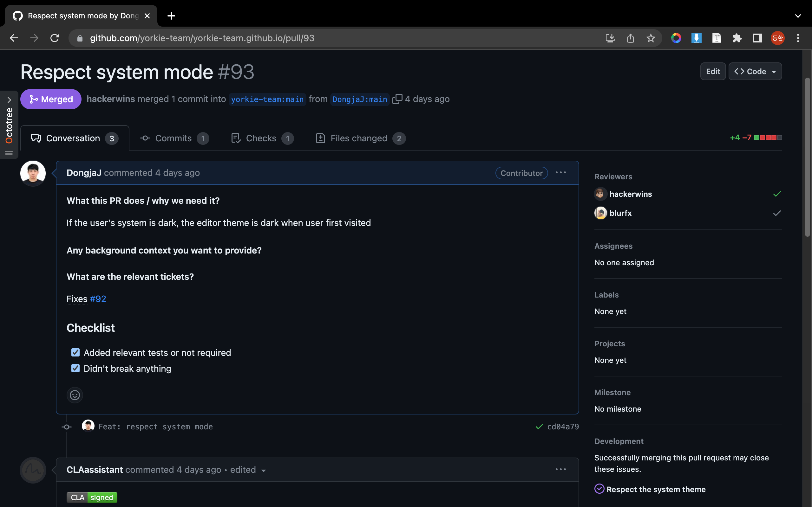Expand the CLAassistant edited history dropdown
Viewport: 812px width, 507px height.
point(263,471)
